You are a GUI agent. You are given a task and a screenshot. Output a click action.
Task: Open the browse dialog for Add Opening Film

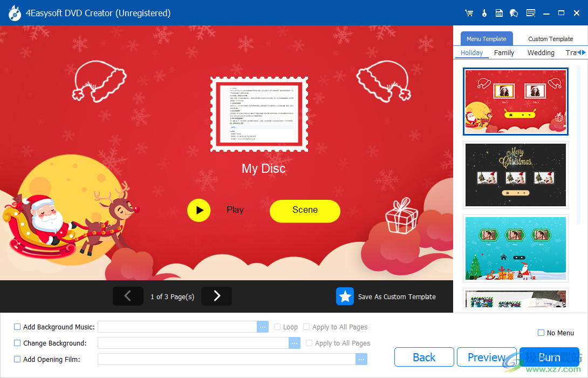point(361,359)
